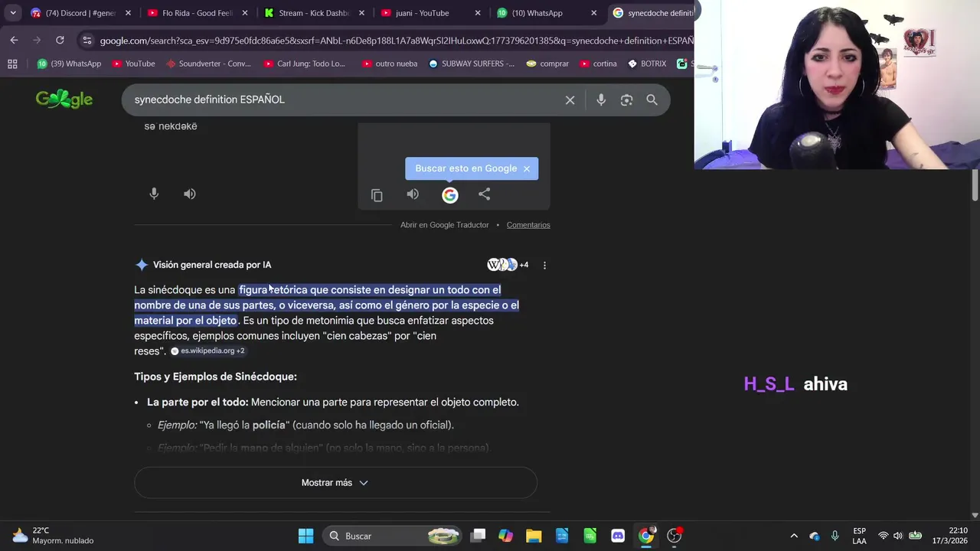Viewport: 980px width, 551px height.
Task: Clear the Google search box text
Action: pos(570,99)
